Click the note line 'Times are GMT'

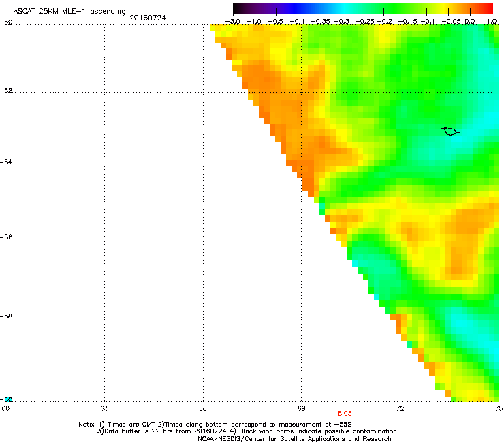[215, 425]
